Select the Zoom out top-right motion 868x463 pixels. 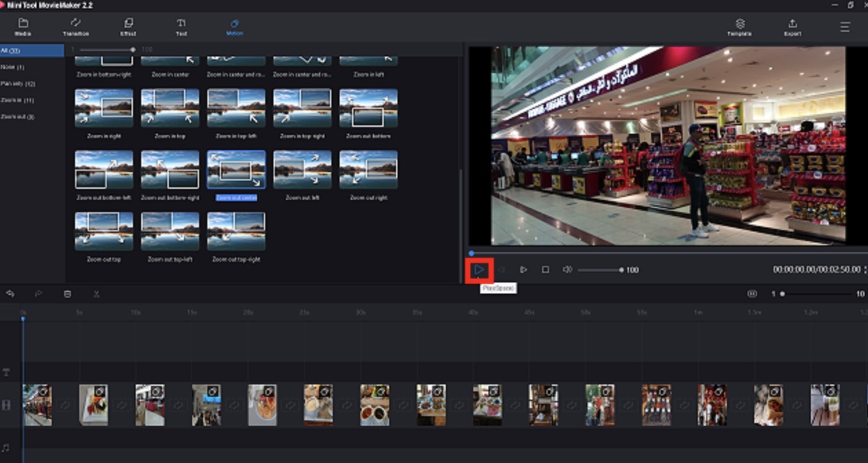[x=236, y=231]
